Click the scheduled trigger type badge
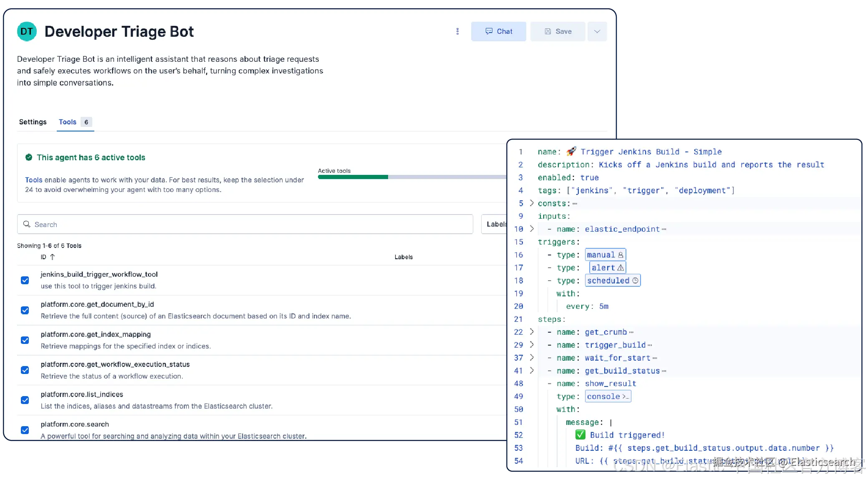The width and height of the screenshot is (868, 480). click(x=612, y=280)
